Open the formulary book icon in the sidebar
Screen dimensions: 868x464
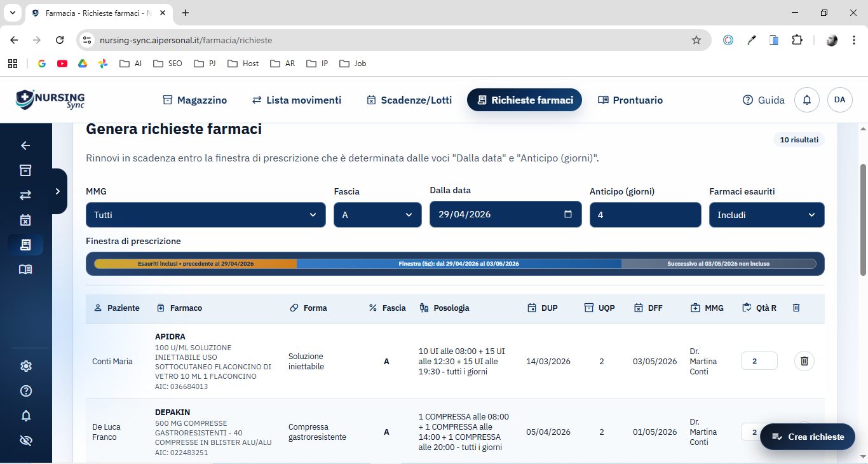click(x=25, y=270)
